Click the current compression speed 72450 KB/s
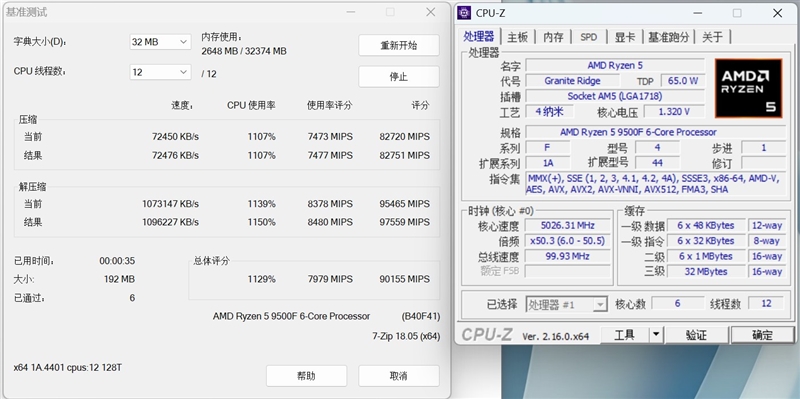The image size is (800, 399). (x=175, y=137)
